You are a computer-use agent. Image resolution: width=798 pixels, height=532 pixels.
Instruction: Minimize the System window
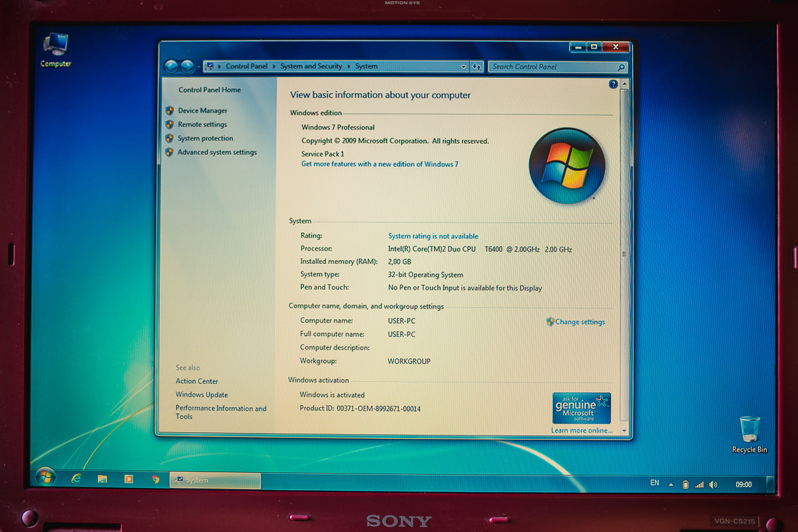coord(578,47)
